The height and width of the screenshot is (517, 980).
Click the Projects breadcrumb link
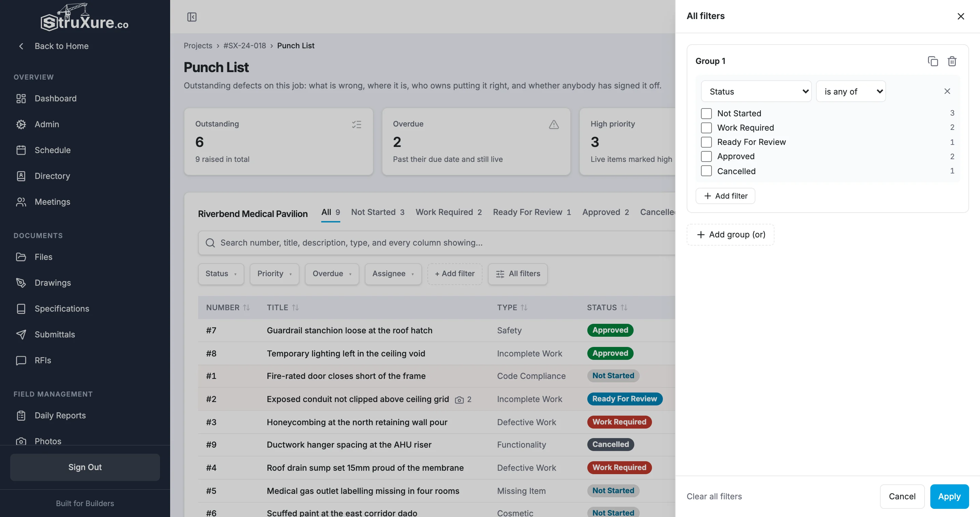198,46
